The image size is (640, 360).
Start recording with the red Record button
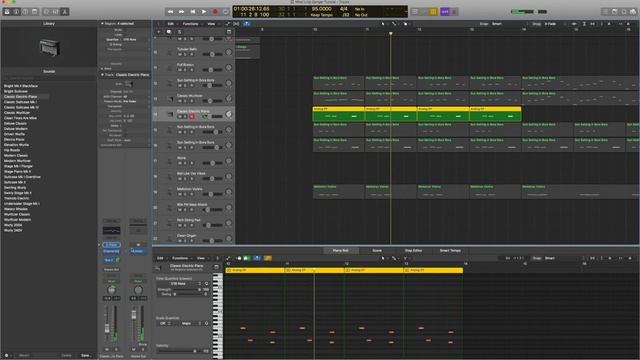pos(215,12)
